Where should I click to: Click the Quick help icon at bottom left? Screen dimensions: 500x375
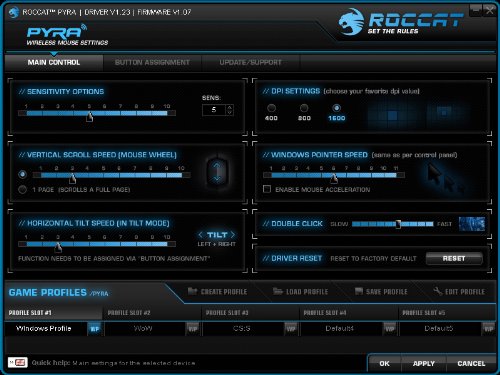coord(18,362)
